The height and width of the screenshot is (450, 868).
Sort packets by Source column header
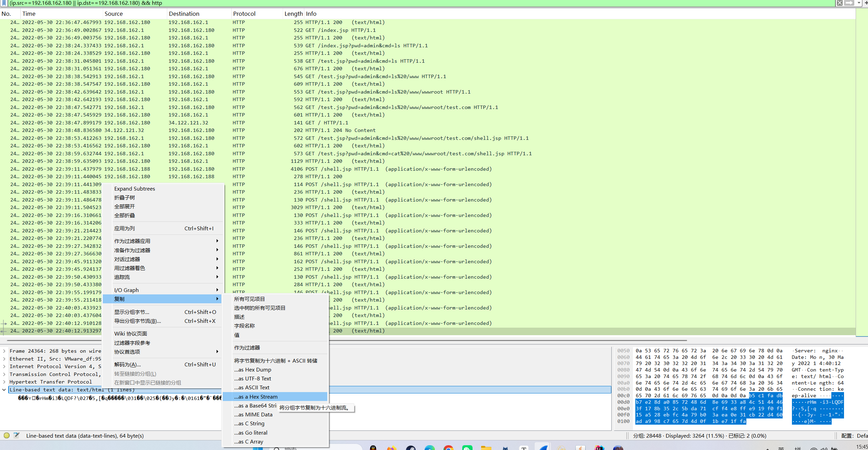click(135, 14)
